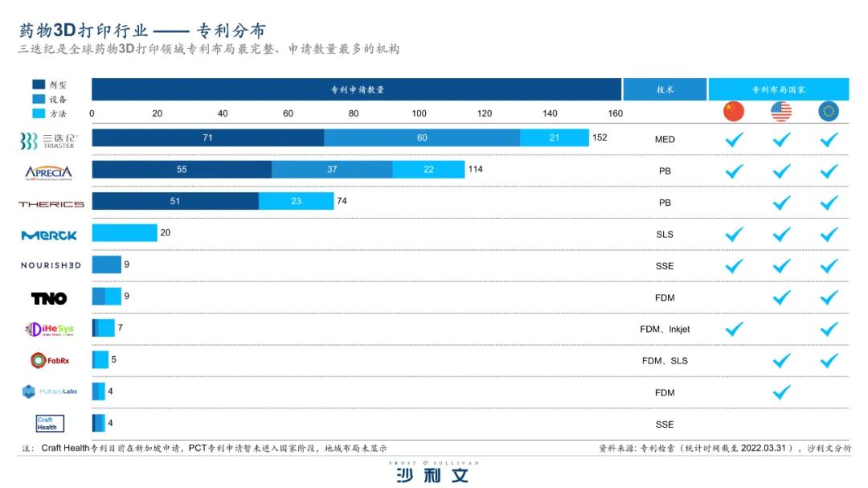Click the FDM、SLS technology label

(665, 361)
